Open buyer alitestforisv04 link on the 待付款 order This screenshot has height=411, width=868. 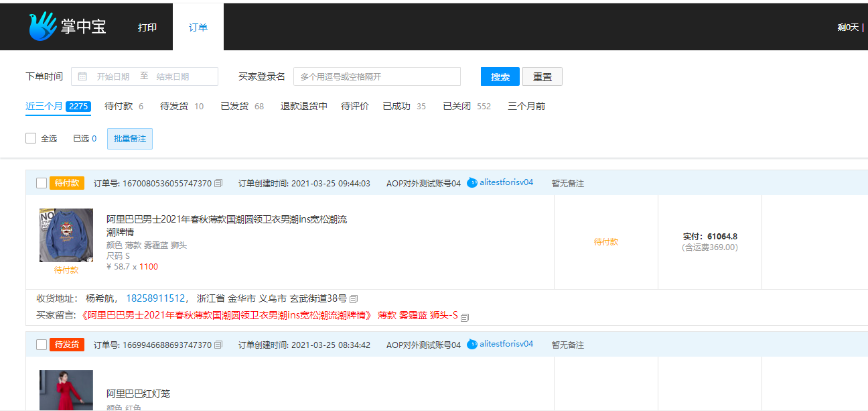click(506, 182)
